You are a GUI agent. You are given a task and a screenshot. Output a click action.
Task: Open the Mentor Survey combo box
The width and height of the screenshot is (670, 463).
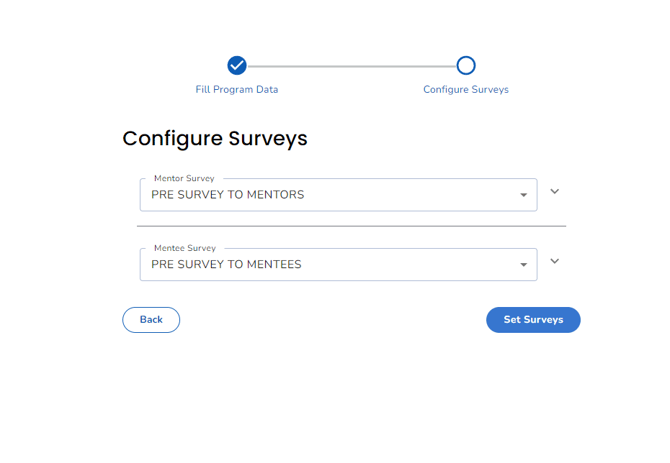pos(338,195)
